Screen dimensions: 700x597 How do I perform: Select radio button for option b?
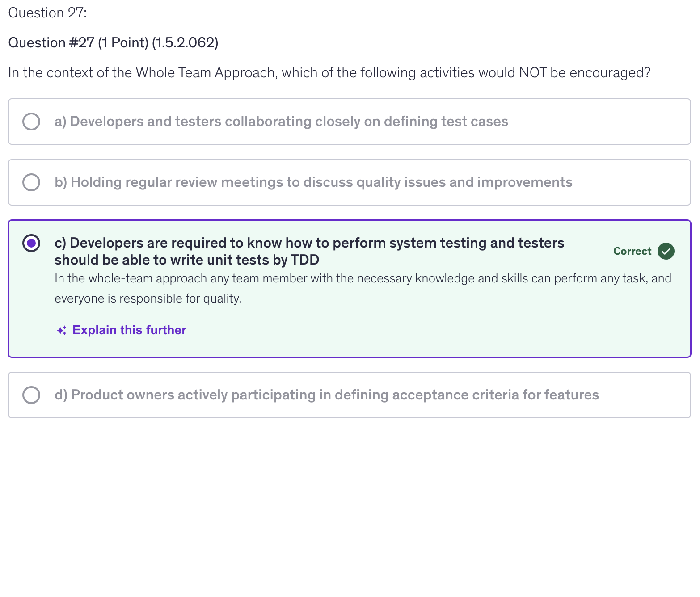coord(31,182)
